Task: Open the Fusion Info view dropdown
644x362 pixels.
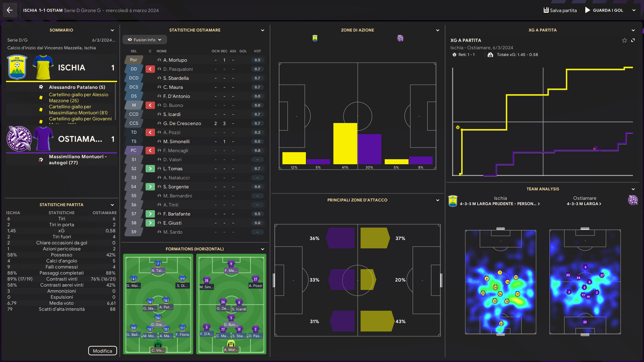Action: click(145, 40)
